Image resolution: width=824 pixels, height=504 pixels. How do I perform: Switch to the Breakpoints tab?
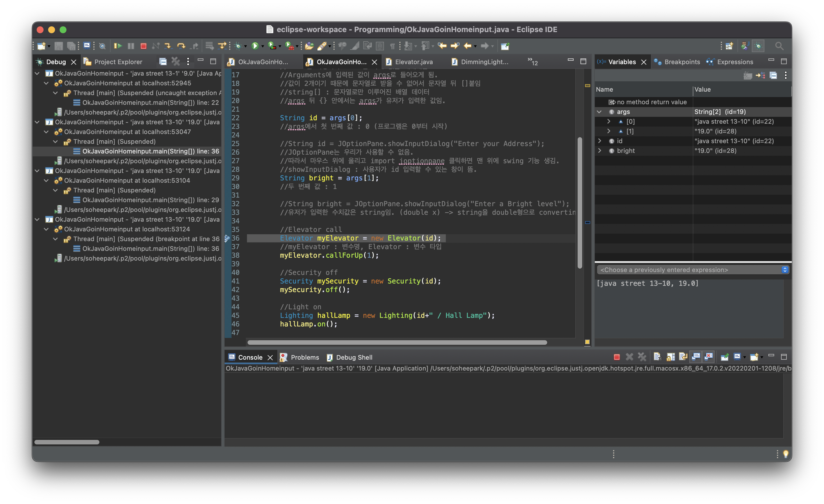click(x=682, y=62)
